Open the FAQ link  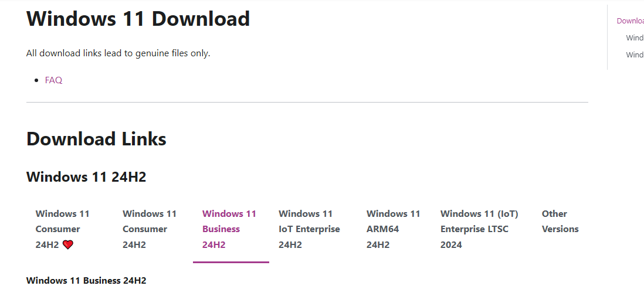(x=53, y=80)
